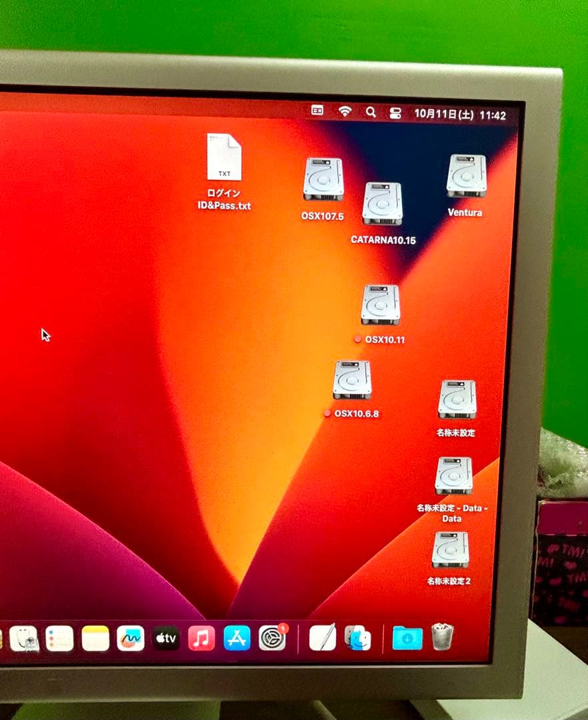Show Control Center from menu bar
588x720 pixels.
[x=395, y=113]
